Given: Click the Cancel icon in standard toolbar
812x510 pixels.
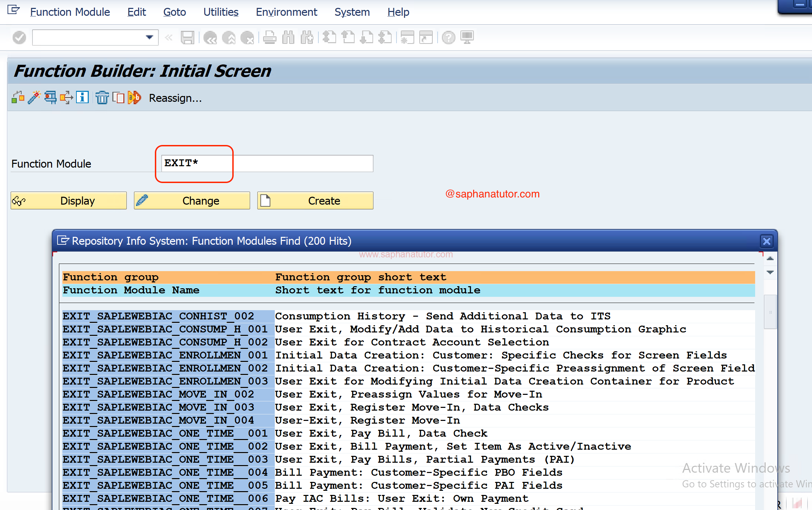Looking at the screenshot, I should click(x=247, y=37).
